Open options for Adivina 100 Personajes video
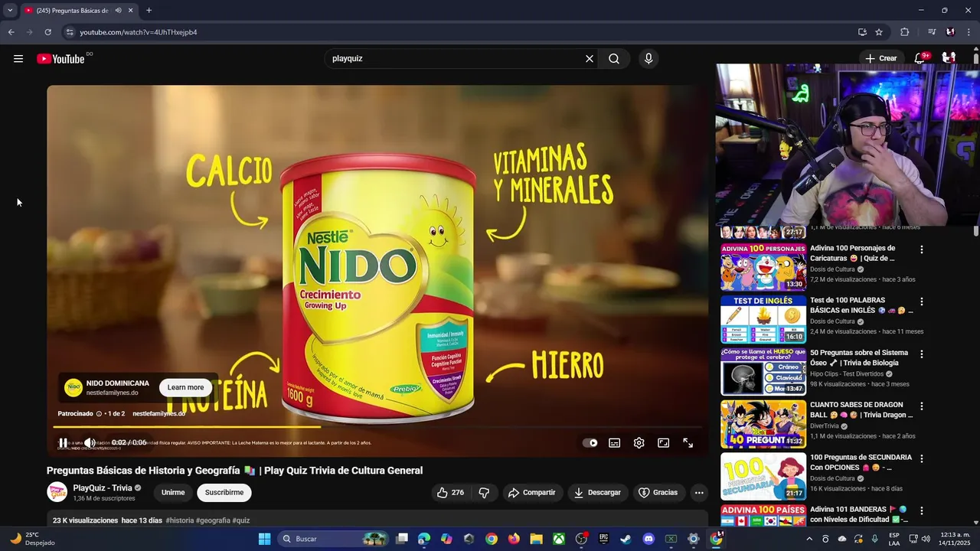 pos(922,249)
